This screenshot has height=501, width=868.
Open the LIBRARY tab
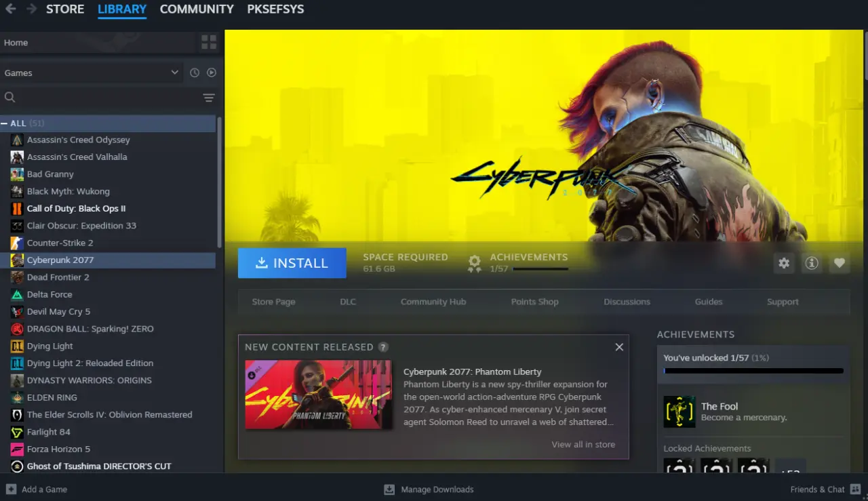click(122, 9)
